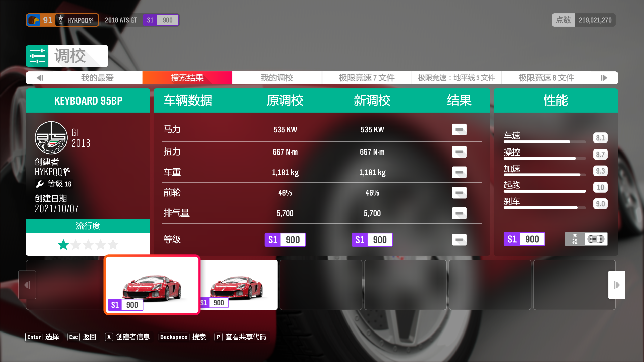The image size is (644, 362).
Task: Click the horsepower result dash icon
Action: (459, 130)
